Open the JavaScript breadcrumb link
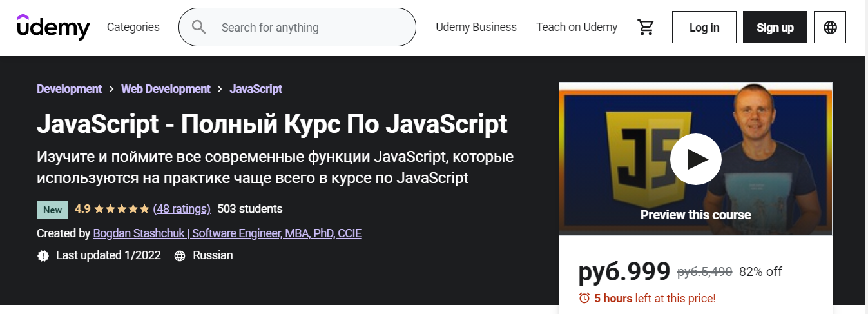This screenshot has height=314, width=868. click(x=256, y=89)
